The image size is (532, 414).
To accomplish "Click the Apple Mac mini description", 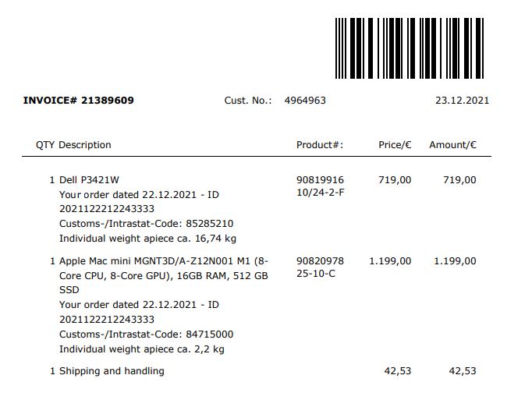I will tap(163, 261).
